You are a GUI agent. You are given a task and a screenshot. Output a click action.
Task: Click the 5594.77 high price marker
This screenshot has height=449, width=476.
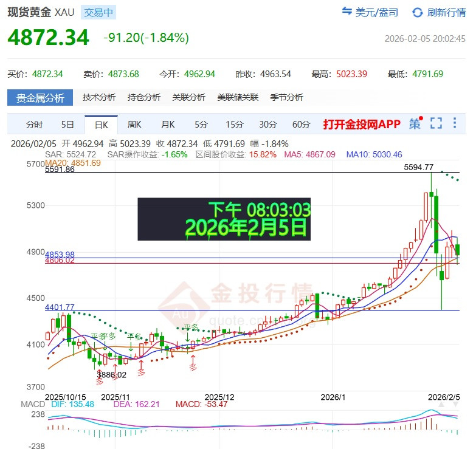[419, 167]
